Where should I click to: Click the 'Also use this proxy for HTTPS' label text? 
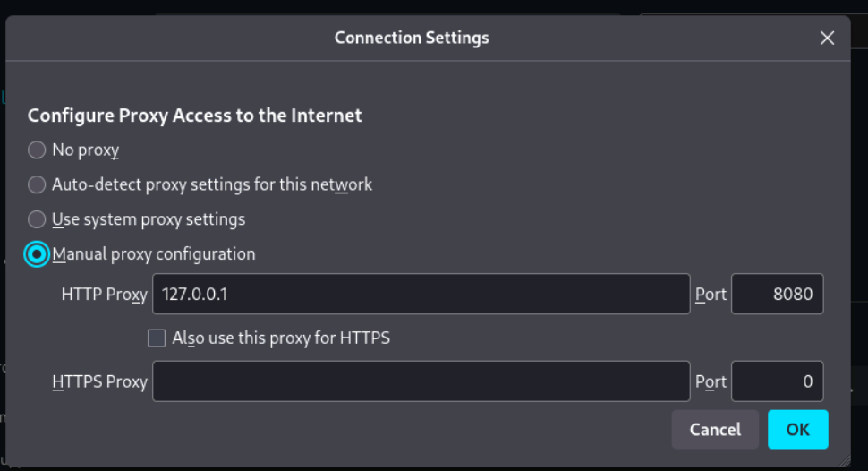click(x=281, y=338)
